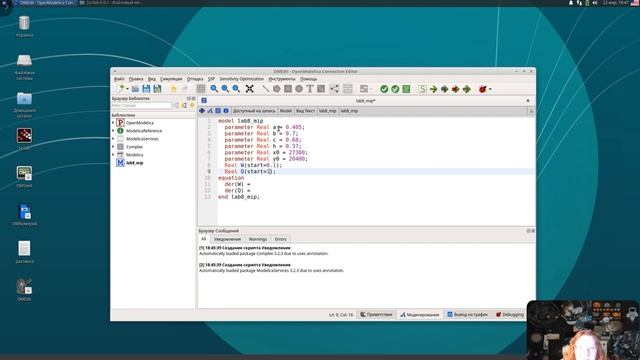Image resolution: width=640 pixels, height=360 pixels.
Task: Open the dropdown arrow next to bug icon
Action: (490, 89)
